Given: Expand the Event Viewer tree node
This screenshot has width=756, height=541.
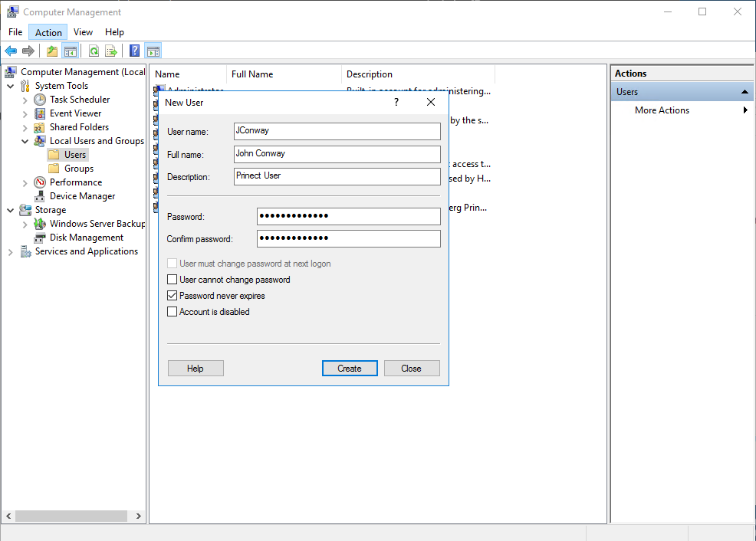Looking at the screenshot, I should tap(25, 113).
